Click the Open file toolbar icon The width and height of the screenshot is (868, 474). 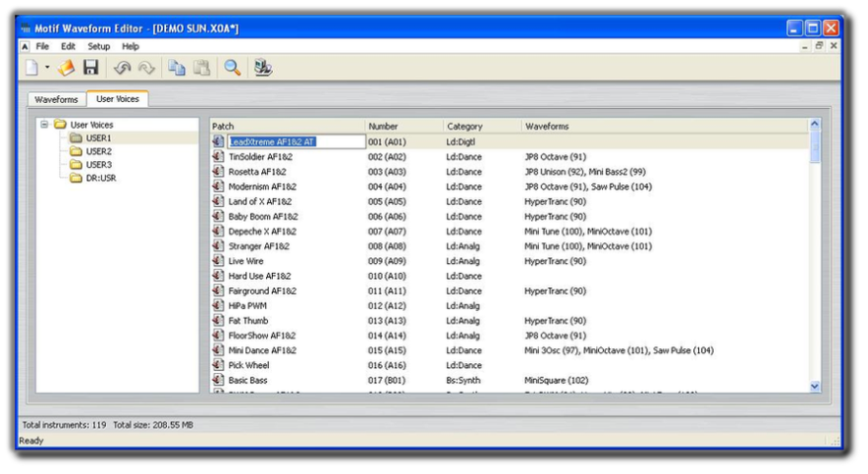[66, 67]
